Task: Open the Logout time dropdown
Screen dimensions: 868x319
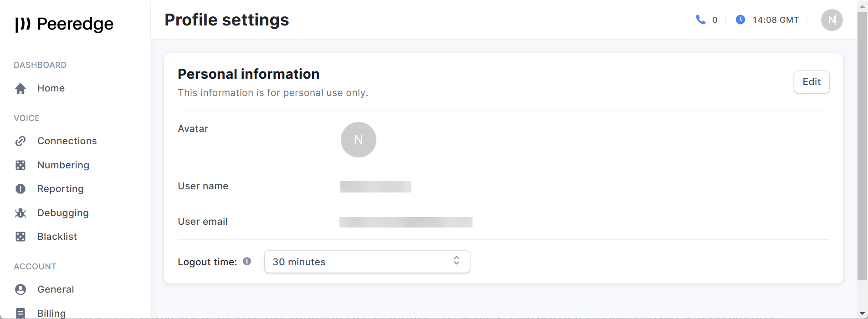Action: click(367, 262)
